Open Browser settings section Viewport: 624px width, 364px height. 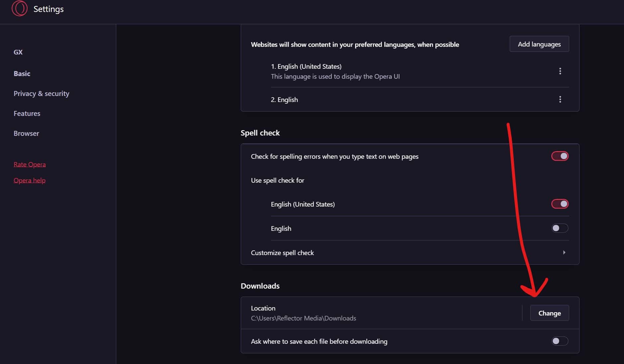(x=26, y=134)
